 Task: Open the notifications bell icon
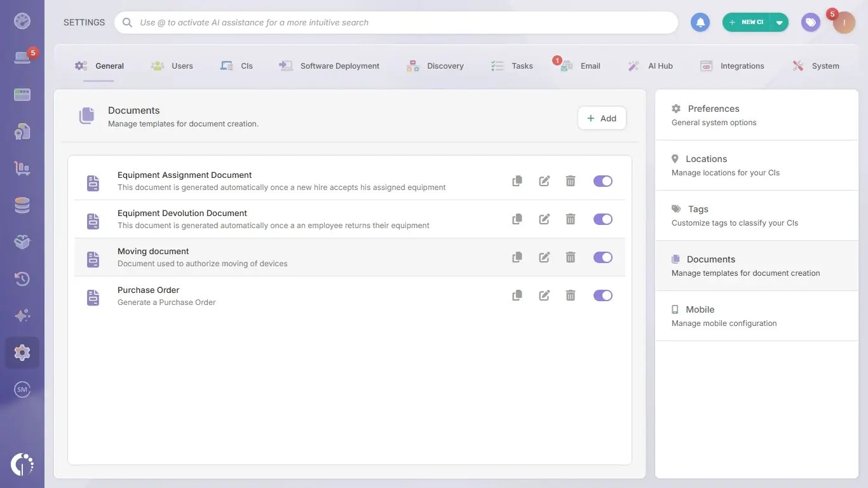click(700, 22)
